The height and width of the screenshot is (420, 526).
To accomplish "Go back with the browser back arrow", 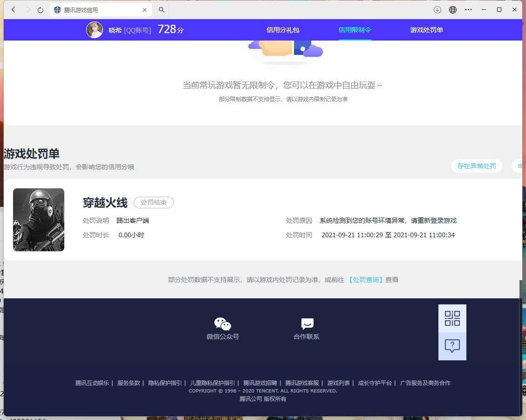I will [14, 10].
